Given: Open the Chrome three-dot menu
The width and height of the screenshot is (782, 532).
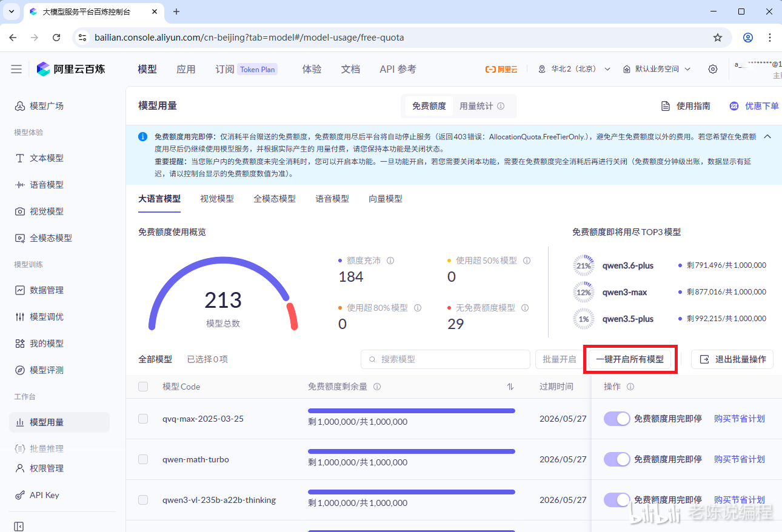Looking at the screenshot, I should (770, 38).
